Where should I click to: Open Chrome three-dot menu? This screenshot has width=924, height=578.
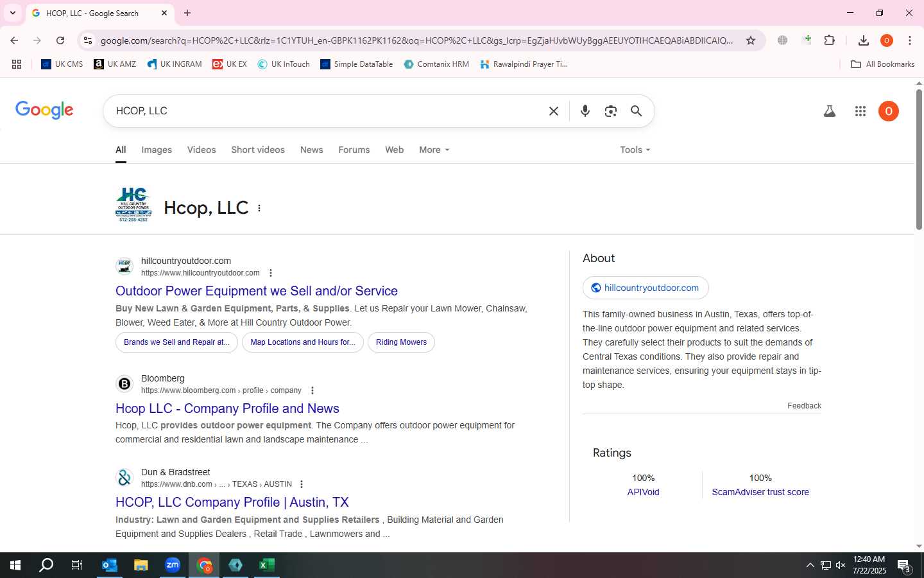(910, 40)
